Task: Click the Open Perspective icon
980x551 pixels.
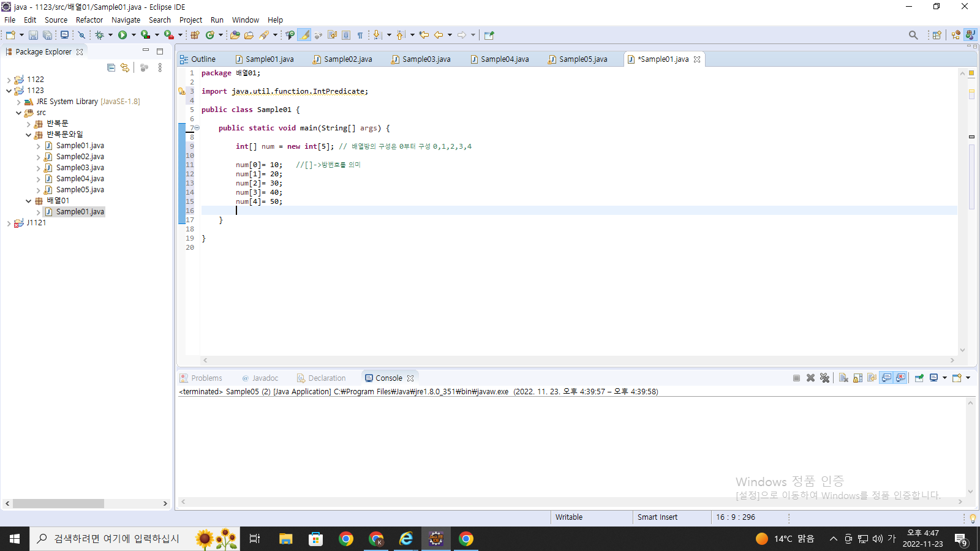Action: [937, 35]
